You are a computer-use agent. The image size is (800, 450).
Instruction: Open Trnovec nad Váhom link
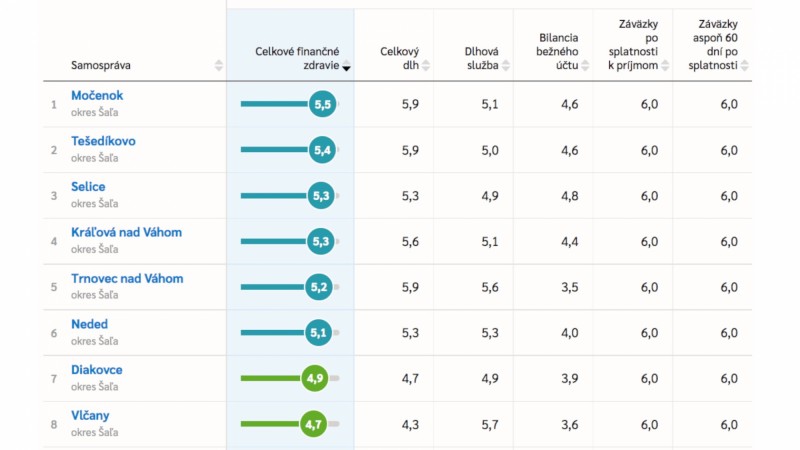point(127,279)
